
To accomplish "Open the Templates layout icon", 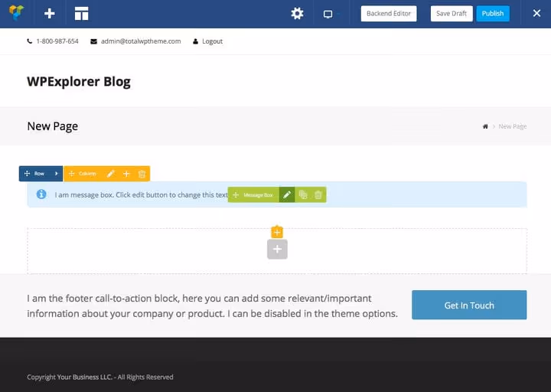I will tap(82, 13).
